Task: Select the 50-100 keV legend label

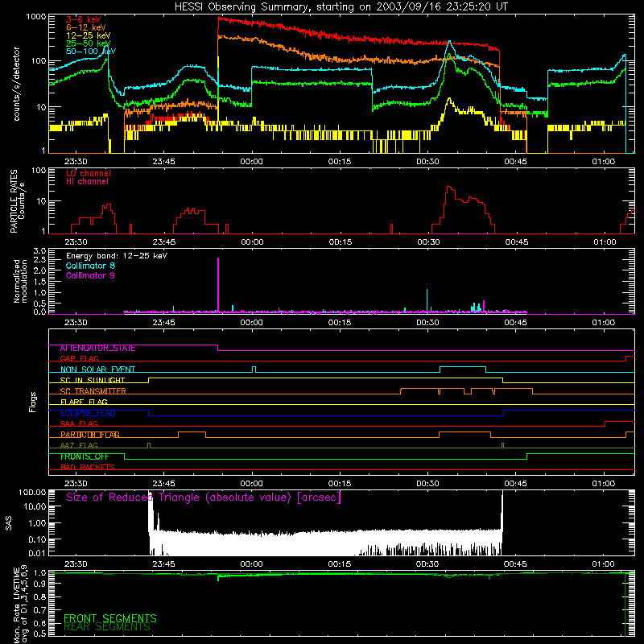Action: [x=91, y=52]
